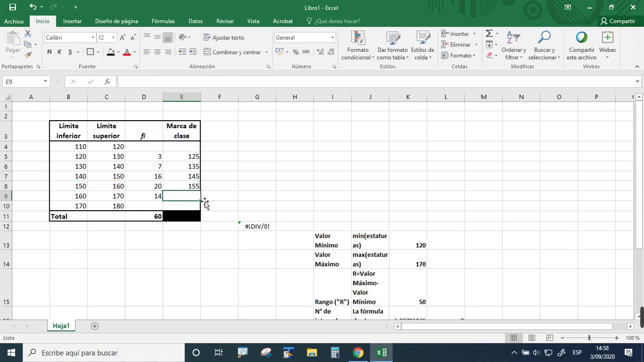Center text horizontally

157,52
